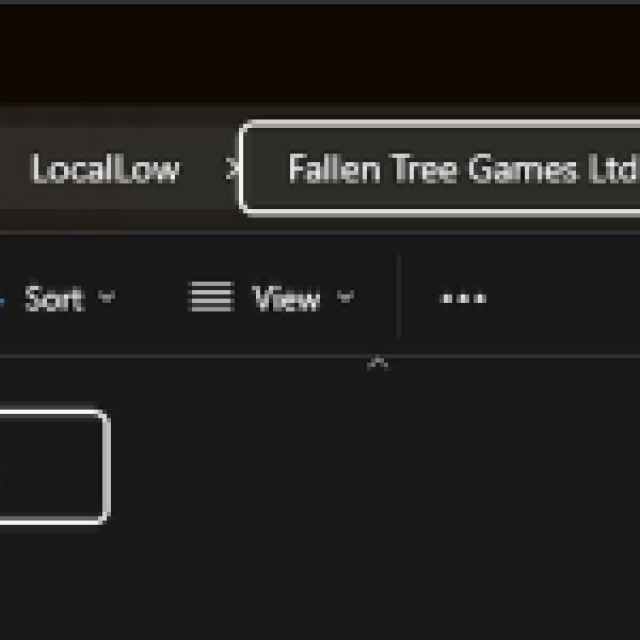Viewport: 640px width, 640px height.
Task: Select the highlighted item outlined in white
Action: click(55, 467)
